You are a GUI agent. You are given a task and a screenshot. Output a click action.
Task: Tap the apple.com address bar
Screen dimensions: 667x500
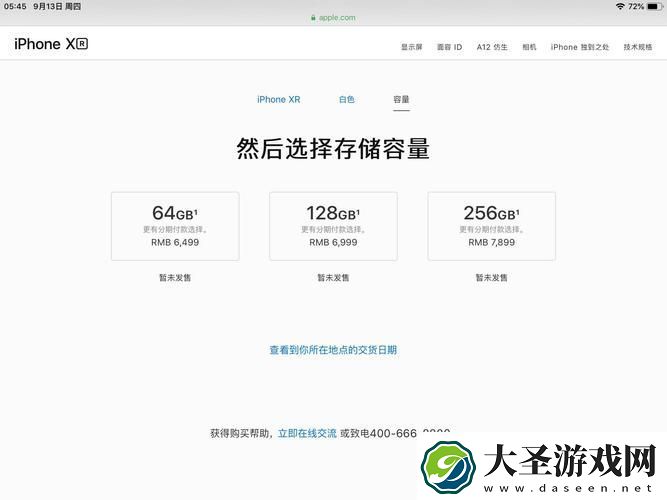pyautogui.click(x=334, y=17)
